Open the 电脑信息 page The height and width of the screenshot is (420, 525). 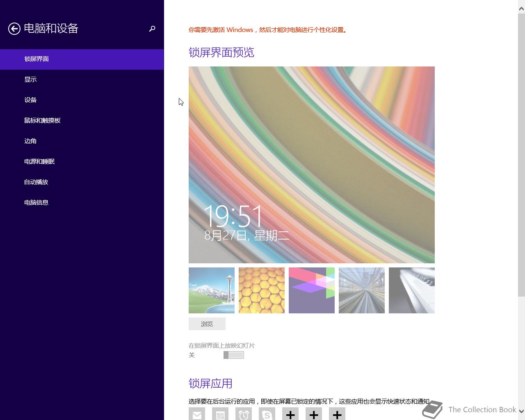tap(82, 203)
